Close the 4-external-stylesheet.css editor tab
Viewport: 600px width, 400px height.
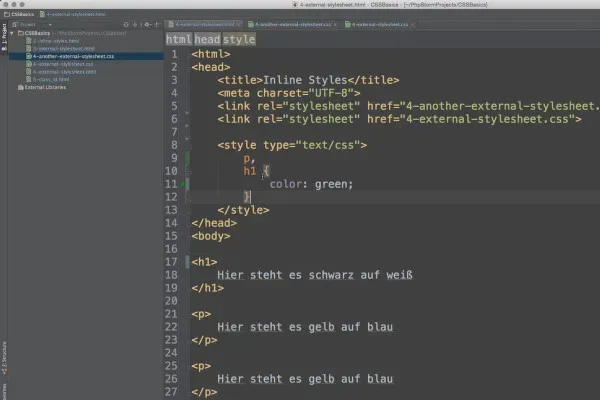(x=412, y=24)
